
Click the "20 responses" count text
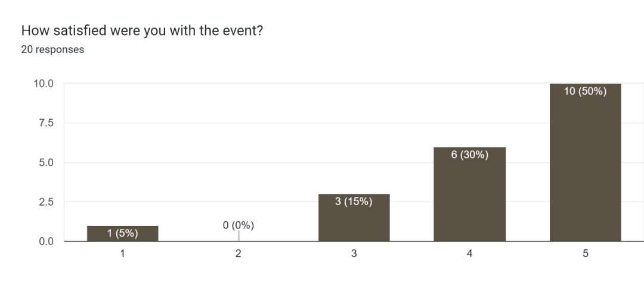coord(52,49)
